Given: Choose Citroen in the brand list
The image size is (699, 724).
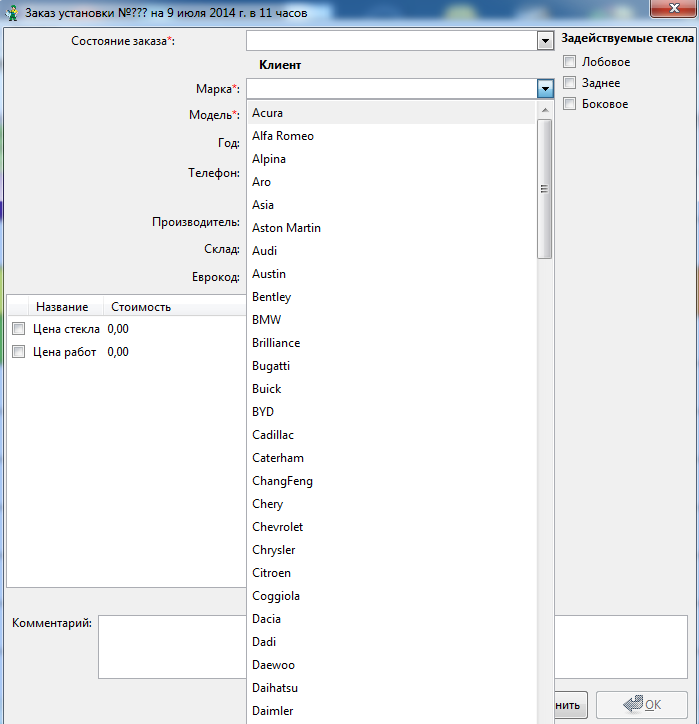Looking at the screenshot, I should coord(392,573).
